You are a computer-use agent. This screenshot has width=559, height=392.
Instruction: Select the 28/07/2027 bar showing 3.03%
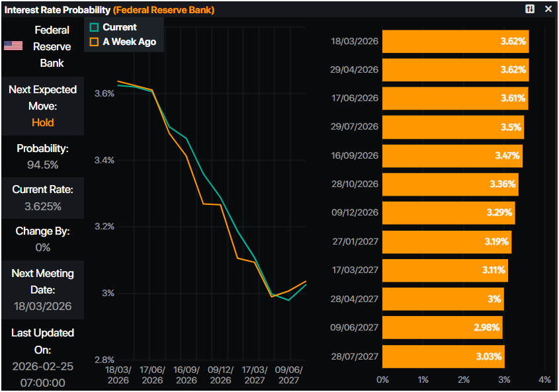[x=443, y=356]
